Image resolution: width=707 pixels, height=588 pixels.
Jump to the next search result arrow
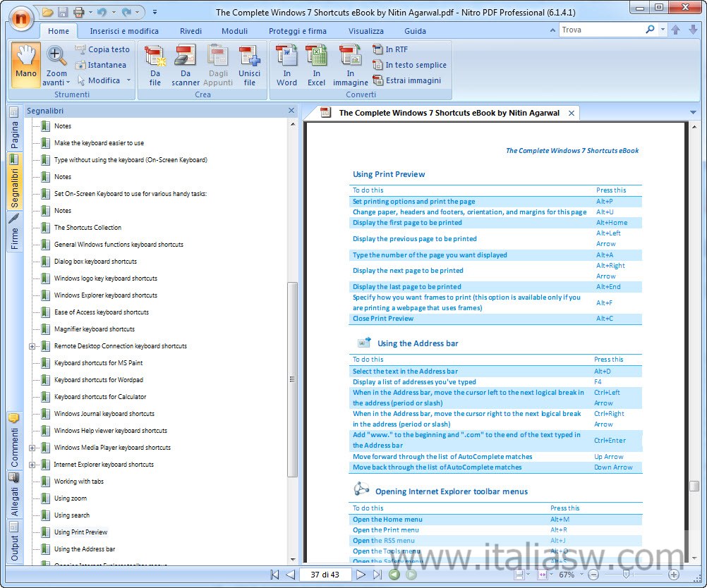694,30
